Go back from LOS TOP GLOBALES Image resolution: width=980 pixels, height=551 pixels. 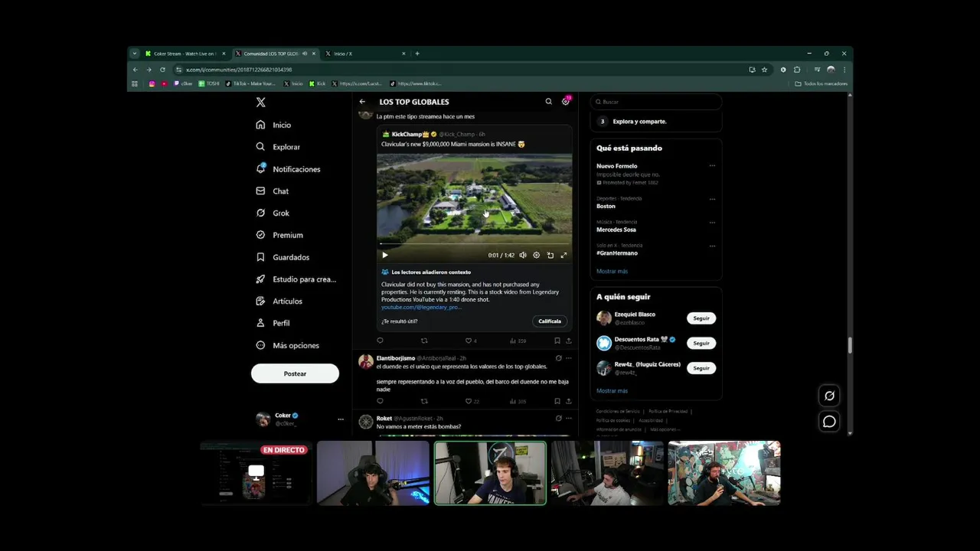click(362, 102)
